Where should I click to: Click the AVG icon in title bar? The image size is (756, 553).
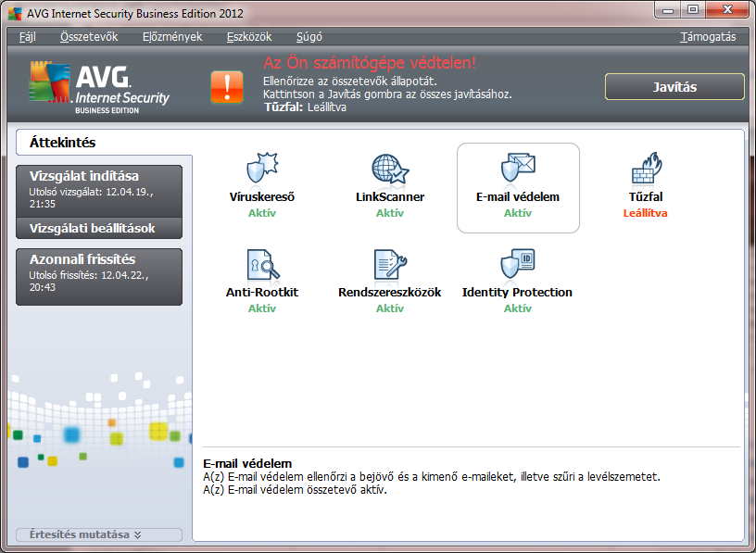tap(15, 13)
